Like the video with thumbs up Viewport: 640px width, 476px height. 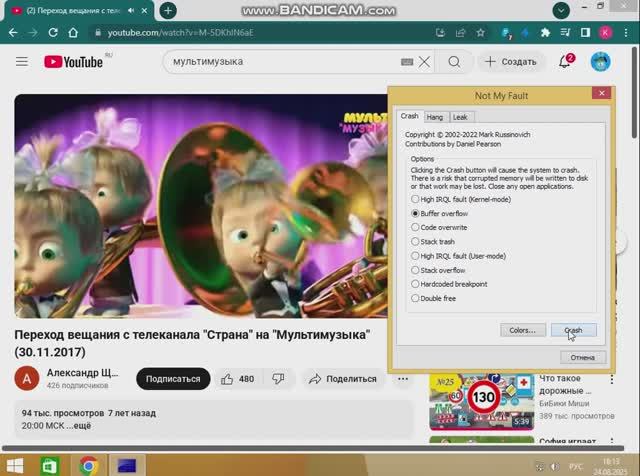[238, 379]
